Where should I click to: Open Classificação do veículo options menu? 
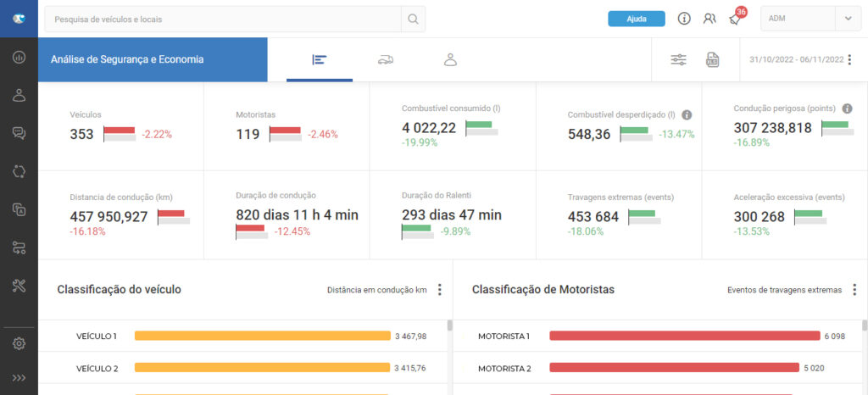pos(440,289)
